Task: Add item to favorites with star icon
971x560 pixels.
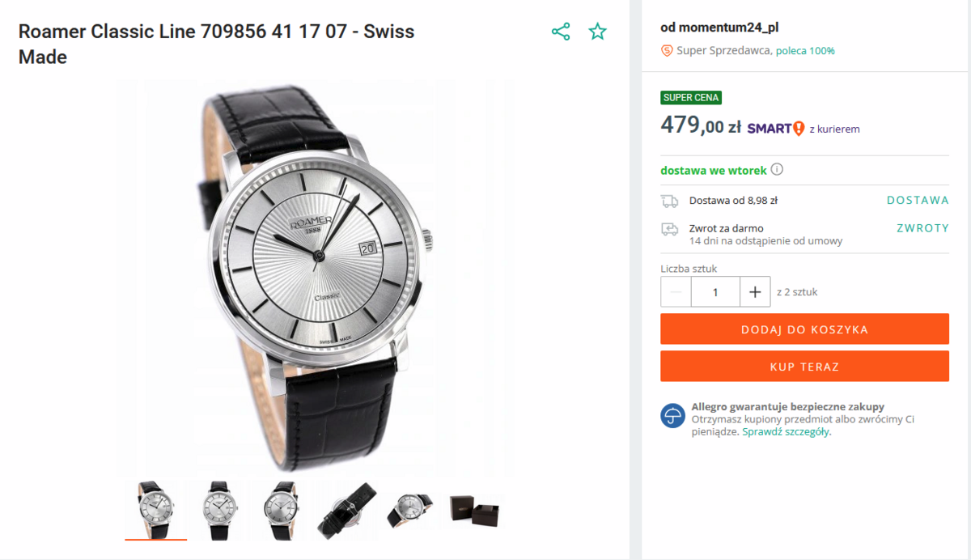Action: [x=597, y=32]
